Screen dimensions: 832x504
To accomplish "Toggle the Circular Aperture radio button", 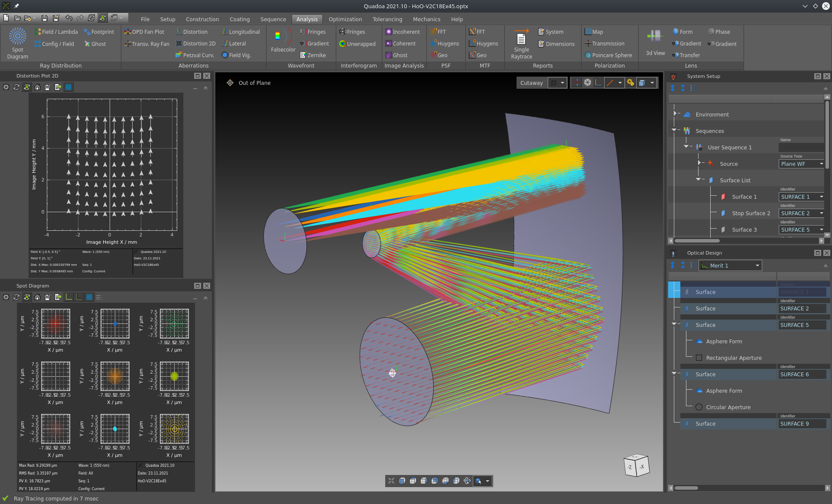I will click(x=699, y=407).
